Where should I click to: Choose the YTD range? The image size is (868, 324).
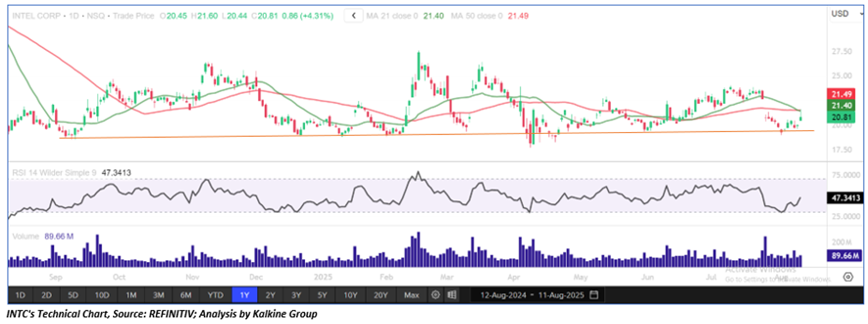pos(216,295)
